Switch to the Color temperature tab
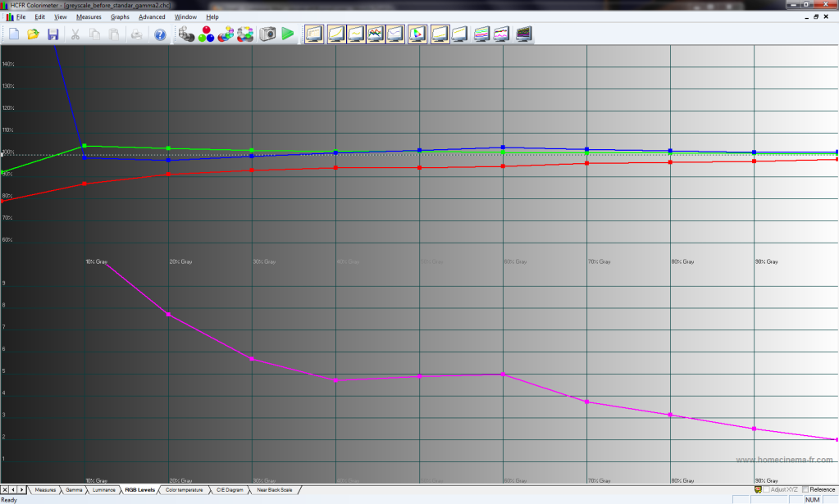 (x=184, y=489)
